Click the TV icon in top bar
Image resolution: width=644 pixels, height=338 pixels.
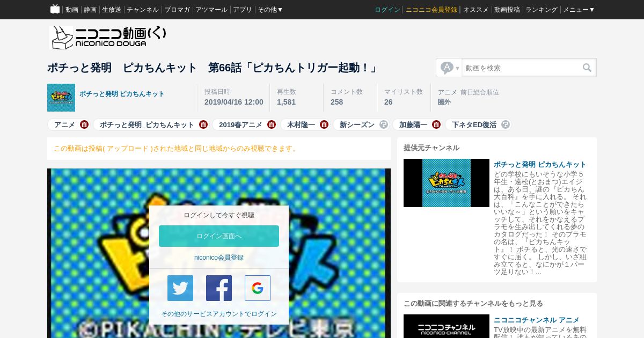click(x=55, y=9)
